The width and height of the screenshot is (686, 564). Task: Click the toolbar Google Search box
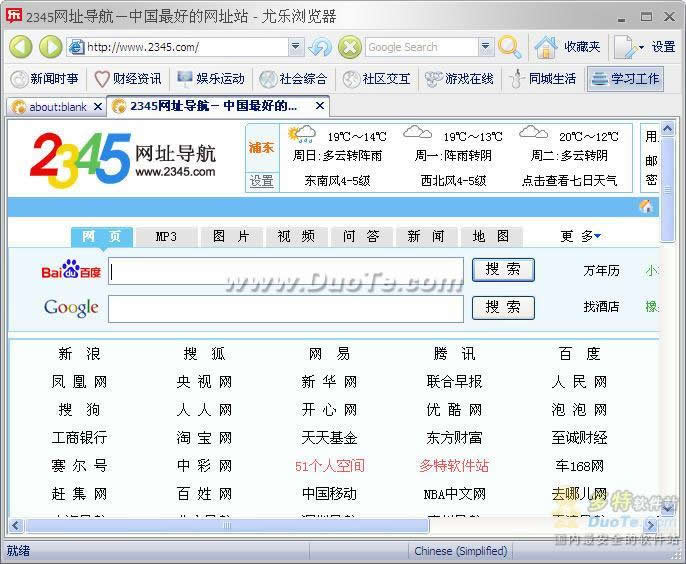pyautogui.click(x=421, y=47)
